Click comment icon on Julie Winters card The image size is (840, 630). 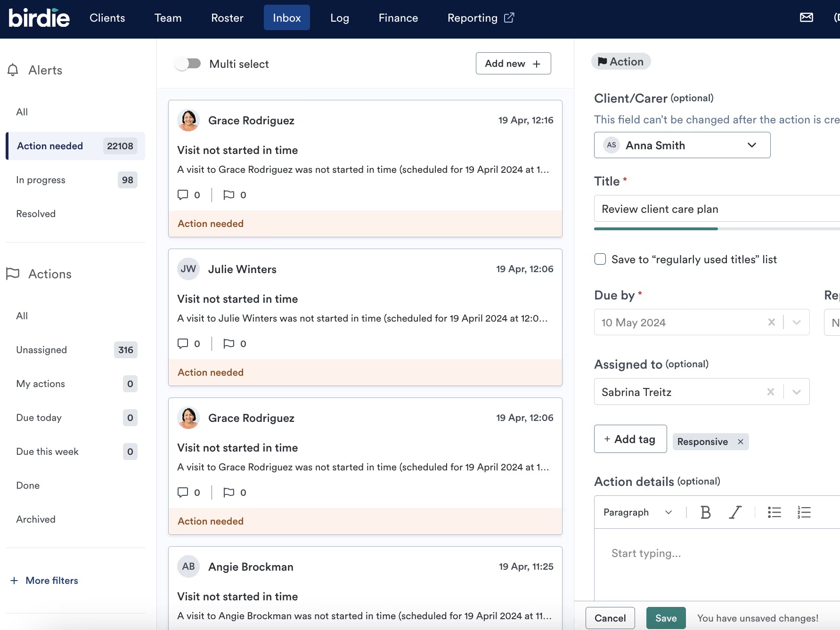pyautogui.click(x=183, y=343)
